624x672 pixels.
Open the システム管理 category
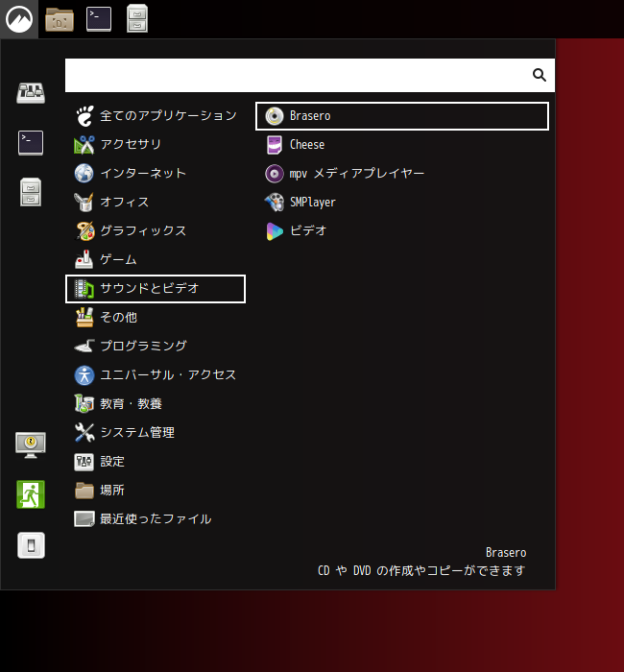(156, 433)
